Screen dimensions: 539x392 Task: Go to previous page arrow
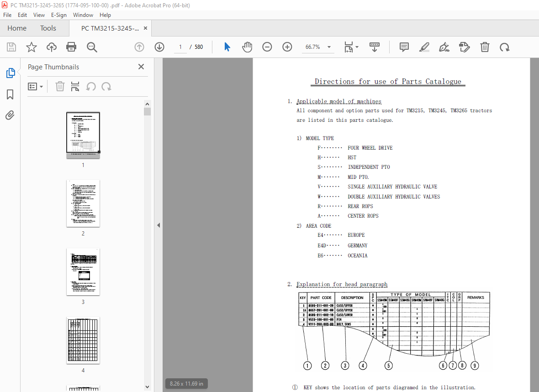click(139, 47)
